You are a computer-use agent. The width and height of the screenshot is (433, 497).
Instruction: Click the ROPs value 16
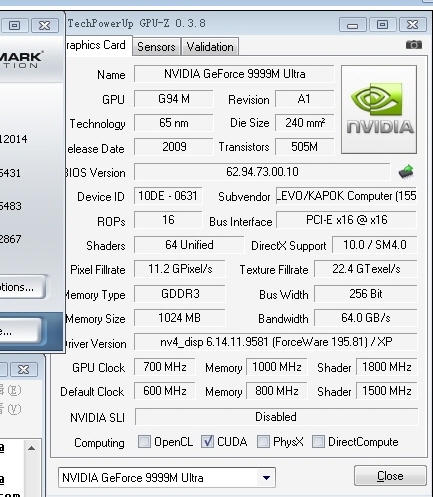pyautogui.click(x=168, y=220)
